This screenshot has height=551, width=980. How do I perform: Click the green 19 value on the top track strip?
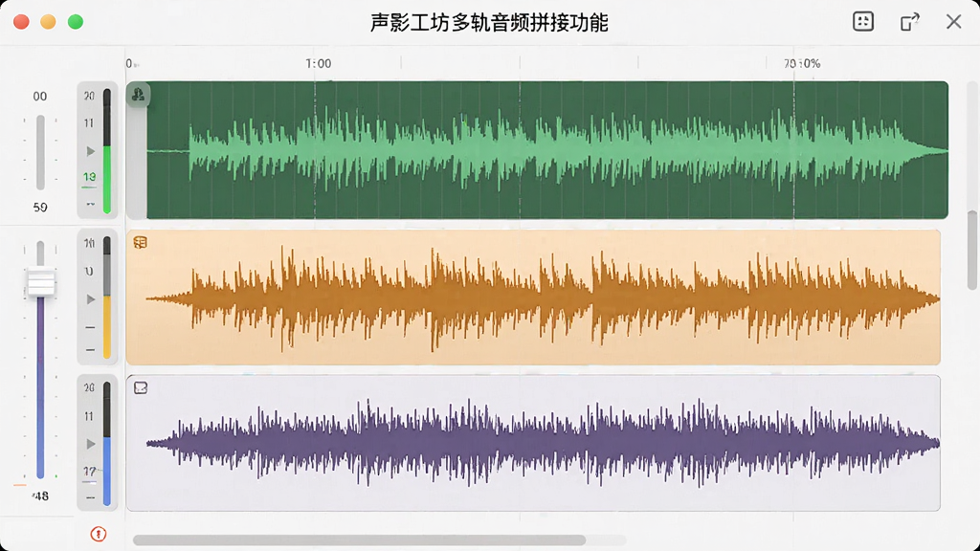[x=89, y=177]
